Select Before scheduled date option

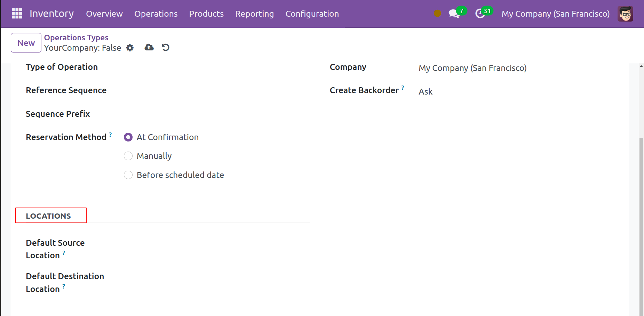pos(128,175)
